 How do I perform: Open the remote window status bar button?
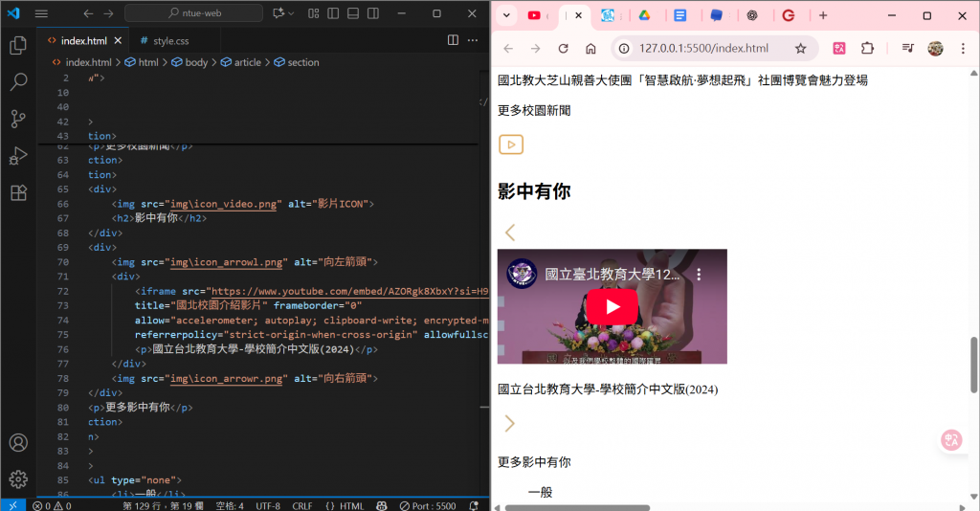pyautogui.click(x=13, y=505)
